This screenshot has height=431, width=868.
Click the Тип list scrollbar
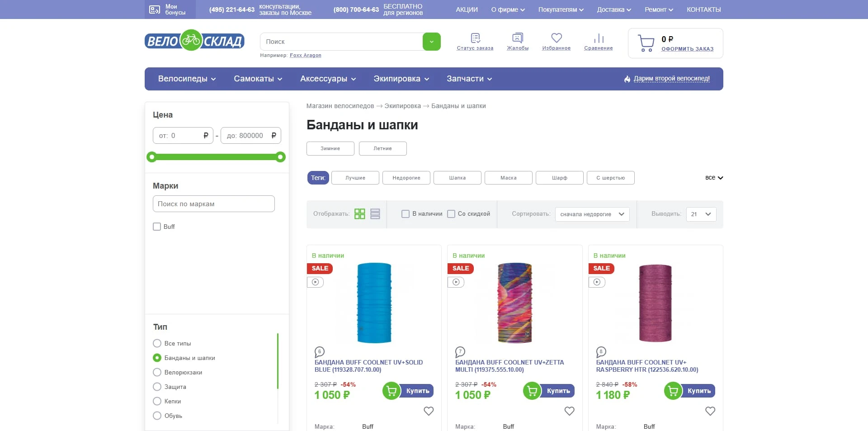(x=278, y=361)
